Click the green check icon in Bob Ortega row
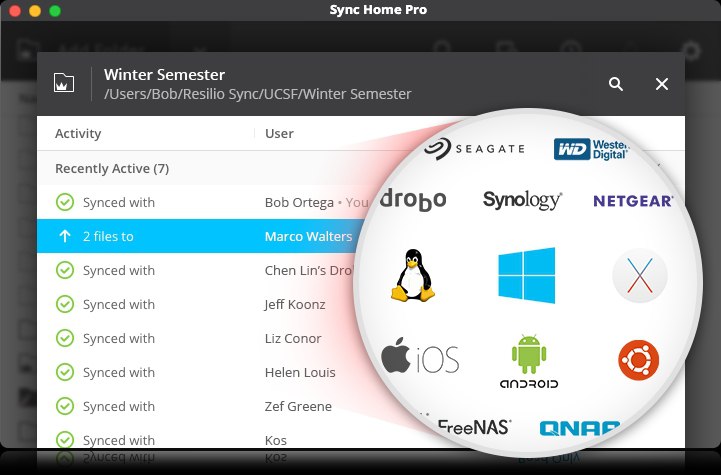This screenshot has width=721, height=475. click(x=65, y=202)
